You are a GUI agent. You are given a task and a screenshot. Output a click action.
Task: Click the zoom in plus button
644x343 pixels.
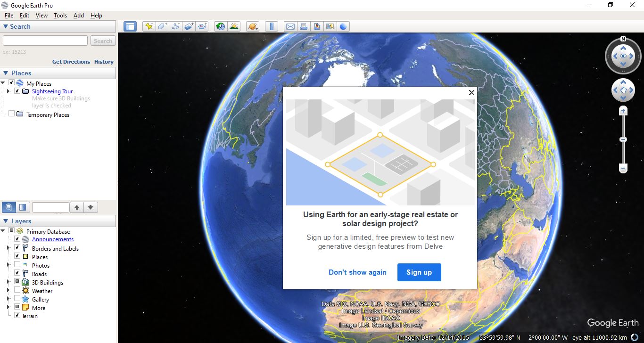click(623, 111)
